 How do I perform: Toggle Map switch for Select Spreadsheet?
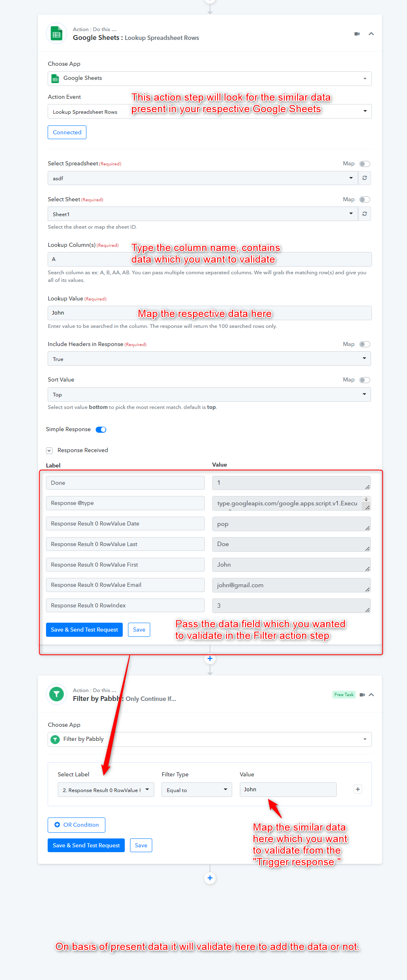tap(365, 164)
